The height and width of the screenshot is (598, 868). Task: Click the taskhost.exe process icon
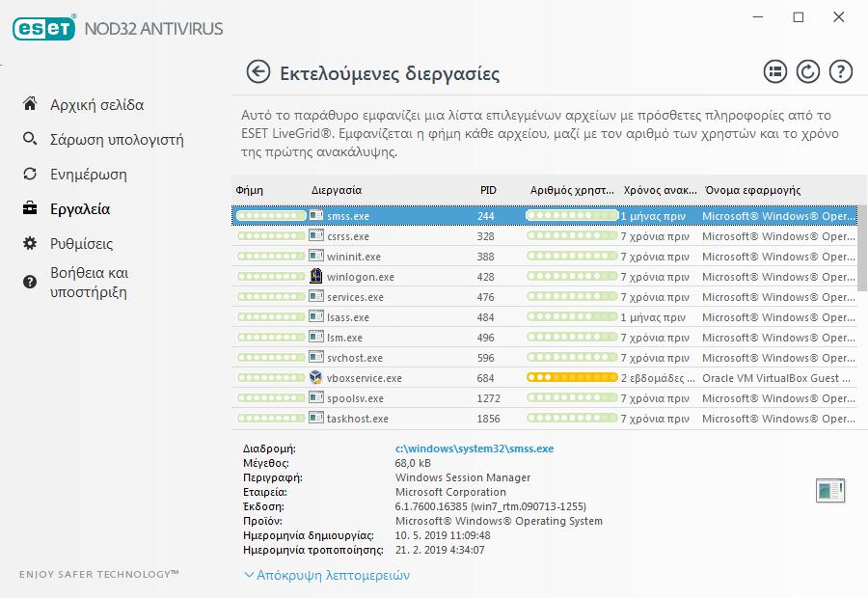[316, 418]
